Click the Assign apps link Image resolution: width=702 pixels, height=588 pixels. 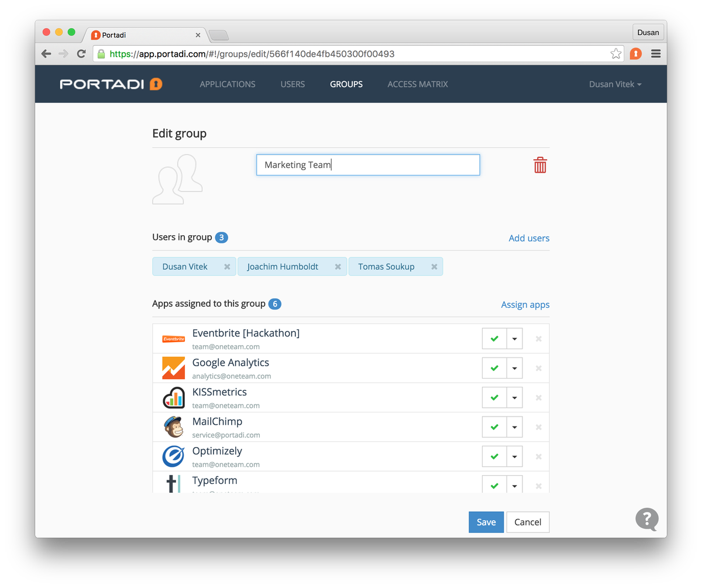click(525, 305)
